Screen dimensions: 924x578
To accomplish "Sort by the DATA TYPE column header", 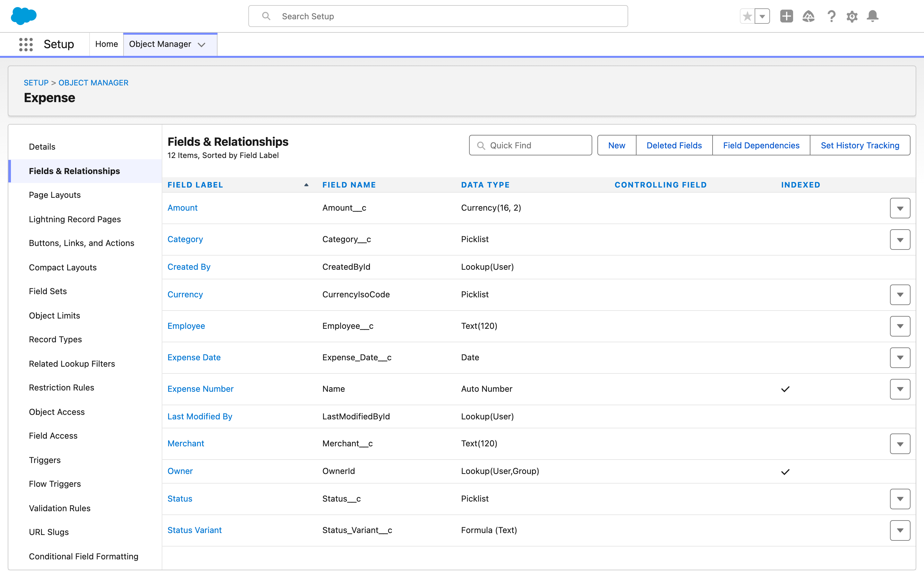I will click(x=485, y=185).
